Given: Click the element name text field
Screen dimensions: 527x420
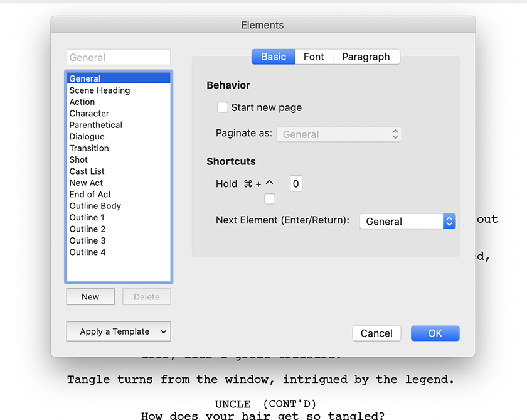Looking at the screenshot, I should (119, 57).
